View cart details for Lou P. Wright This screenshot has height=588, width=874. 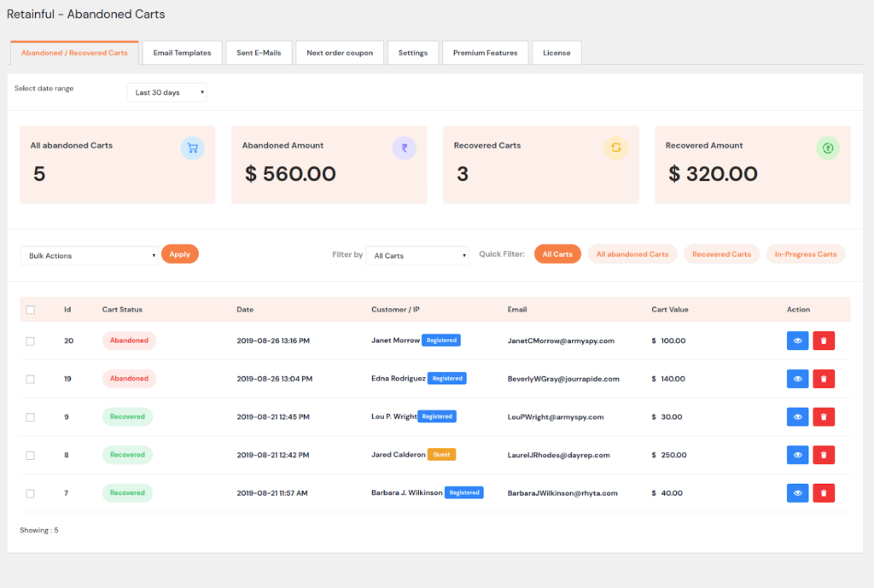tap(797, 417)
